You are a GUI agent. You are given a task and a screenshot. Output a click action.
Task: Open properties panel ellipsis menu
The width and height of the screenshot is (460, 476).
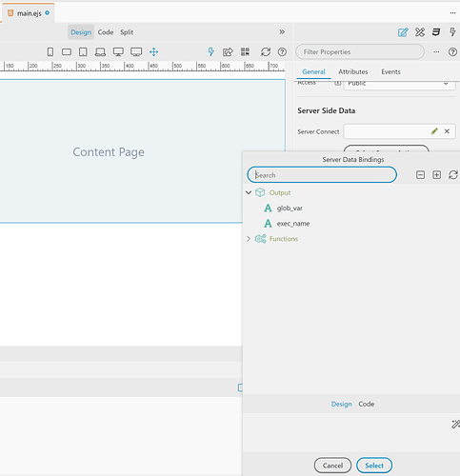[436, 51]
